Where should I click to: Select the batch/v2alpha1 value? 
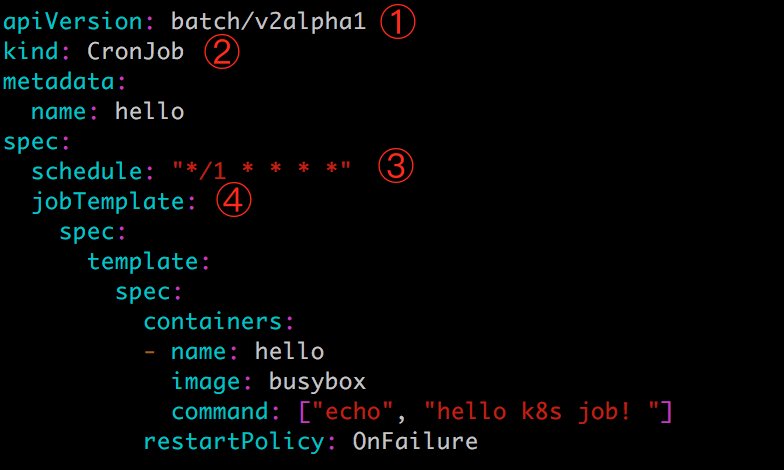click(x=268, y=22)
